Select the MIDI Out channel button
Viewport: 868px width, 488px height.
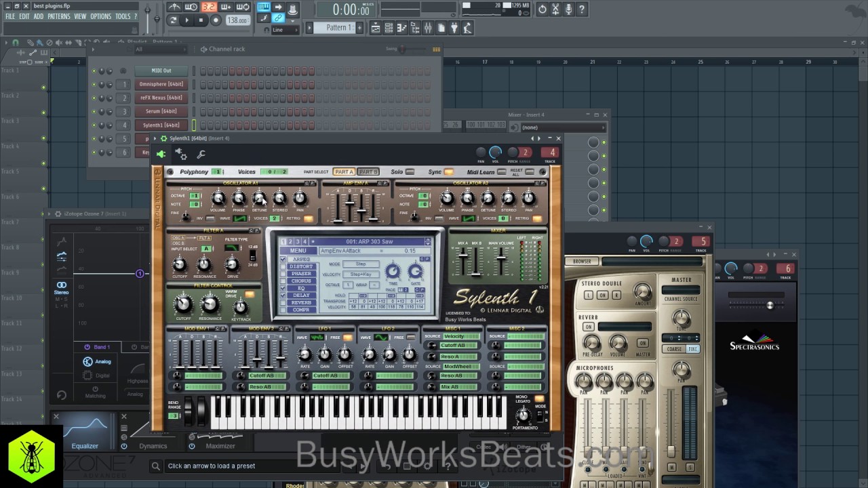tap(161, 70)
